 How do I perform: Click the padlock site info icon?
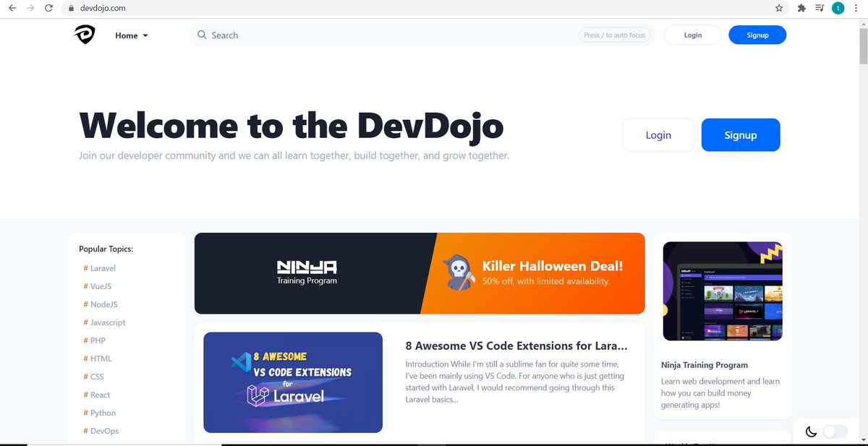(x=71, y=8)
